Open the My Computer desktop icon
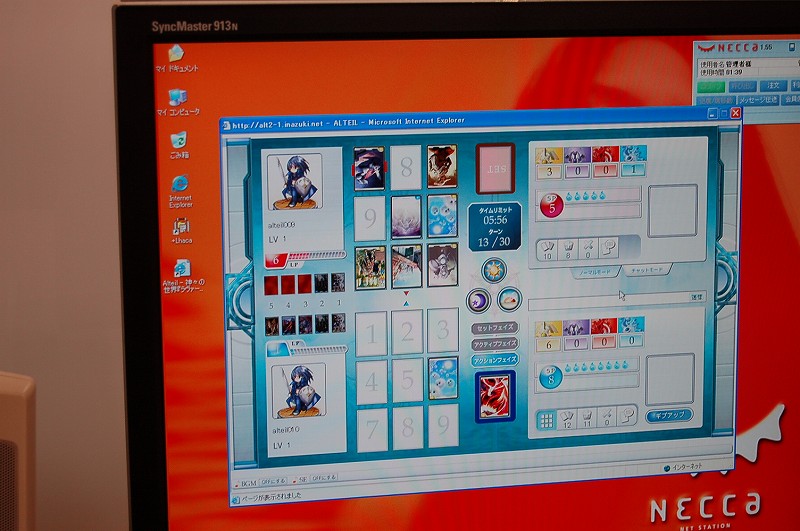This screenshot has width=800, height=531. tap(177, 96)
